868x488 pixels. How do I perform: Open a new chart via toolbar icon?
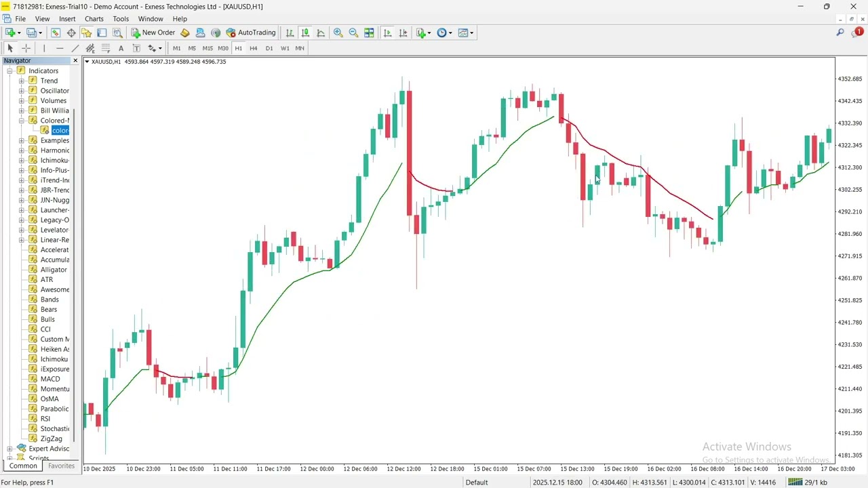tap(10, 33)
